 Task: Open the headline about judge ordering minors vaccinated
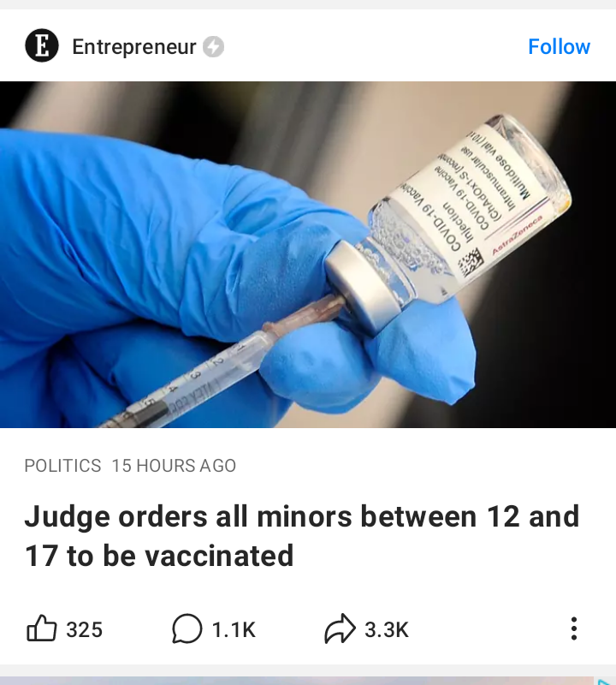[x=302, y=536]
